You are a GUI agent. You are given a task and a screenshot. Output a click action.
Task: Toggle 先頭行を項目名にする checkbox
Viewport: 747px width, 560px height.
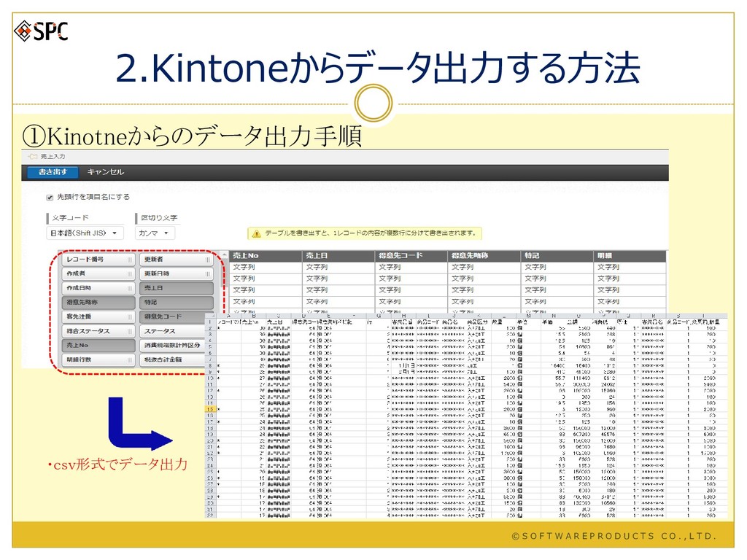pos(50,197)
